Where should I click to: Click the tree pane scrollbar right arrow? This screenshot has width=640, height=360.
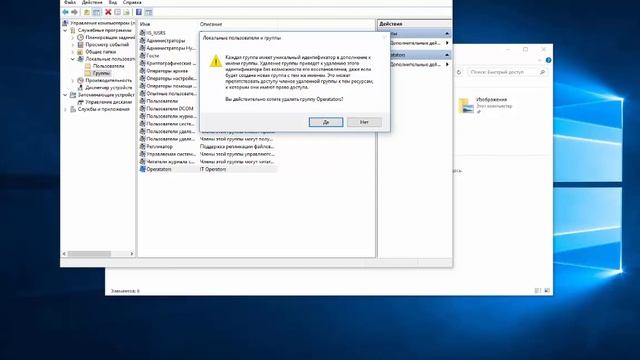click(x=131, y=253)
